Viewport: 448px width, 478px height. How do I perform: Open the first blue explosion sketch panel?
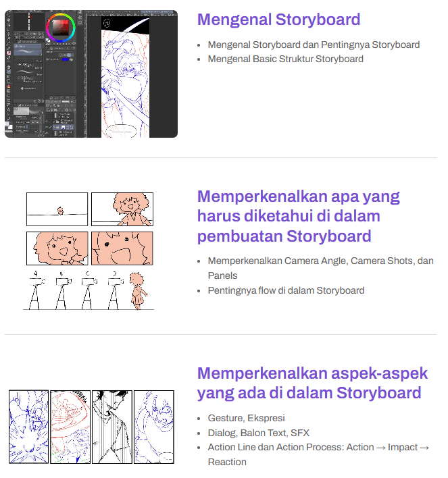click(x=28, y=427)
